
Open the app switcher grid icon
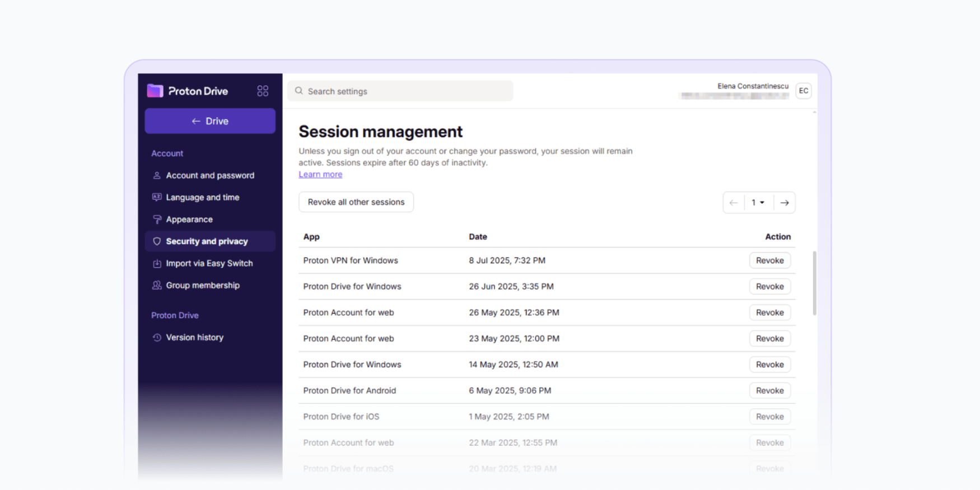[x=263, y=91]
